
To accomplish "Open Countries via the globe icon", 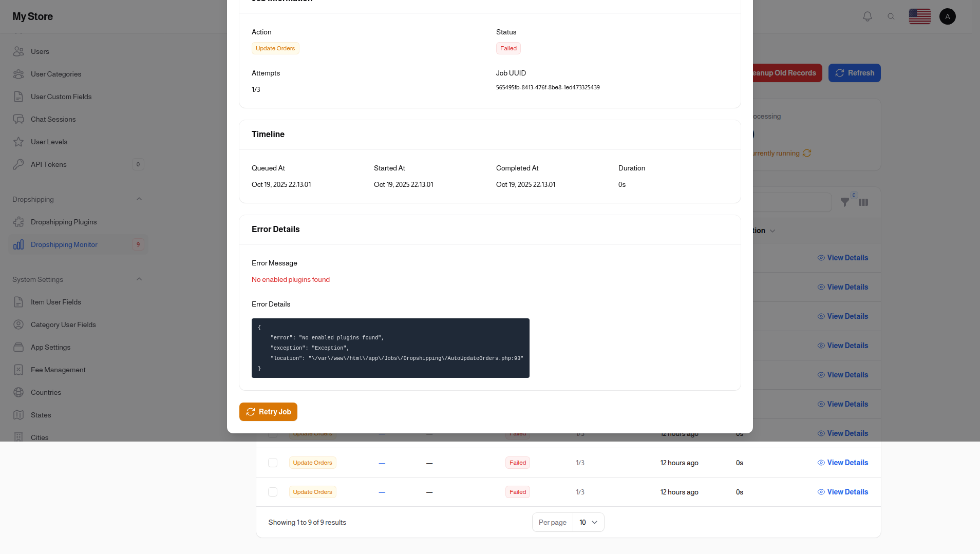I will [x=18, y=392].
